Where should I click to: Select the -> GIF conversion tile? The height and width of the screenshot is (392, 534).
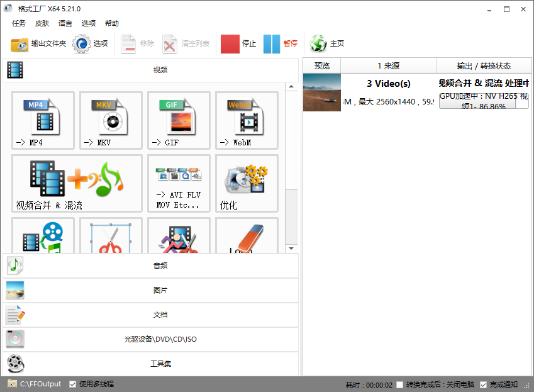[179, 120]
